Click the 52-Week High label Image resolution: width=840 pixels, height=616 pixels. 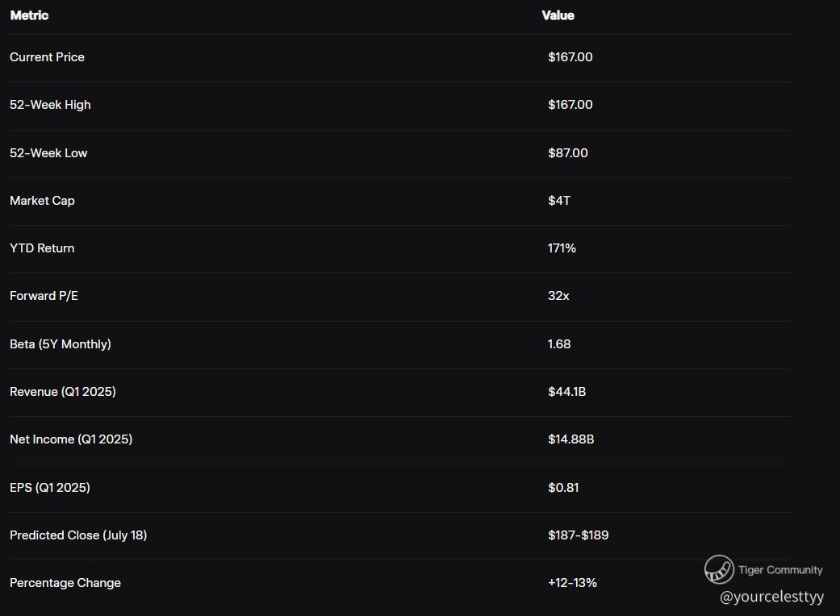pos(50,105)
